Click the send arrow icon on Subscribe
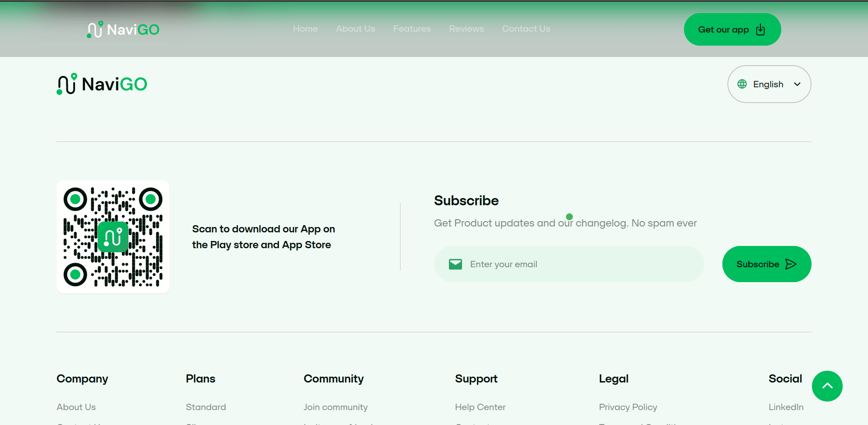Screen dimensions: 868x425 pos(791,264)
